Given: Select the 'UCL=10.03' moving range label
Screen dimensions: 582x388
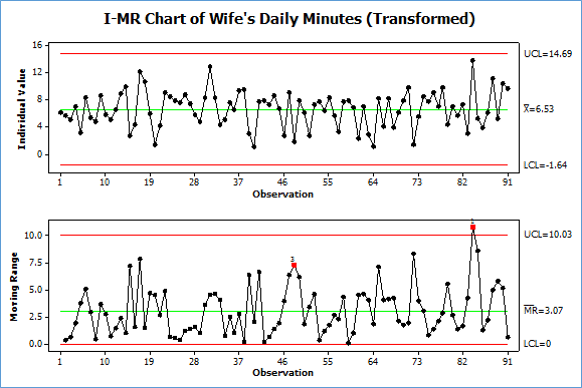Looking at the screenshot, I should (548, 235).
